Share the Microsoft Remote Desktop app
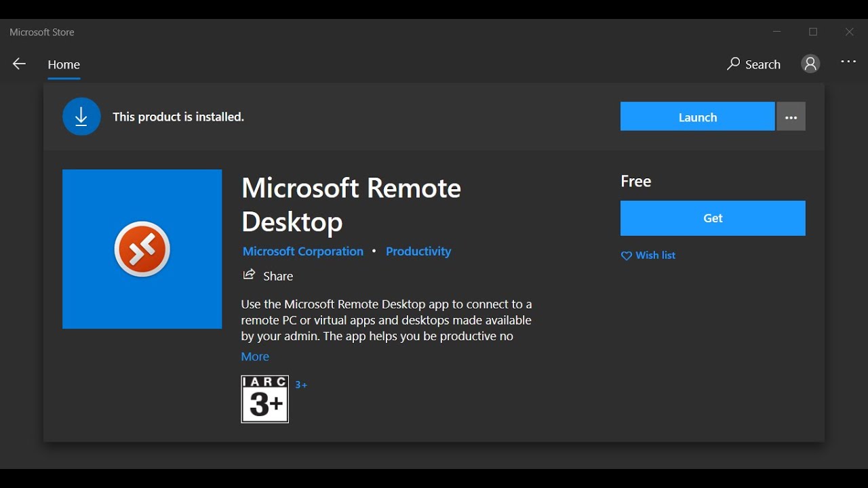This screenshot has height=488, width=868. point(268,276)
